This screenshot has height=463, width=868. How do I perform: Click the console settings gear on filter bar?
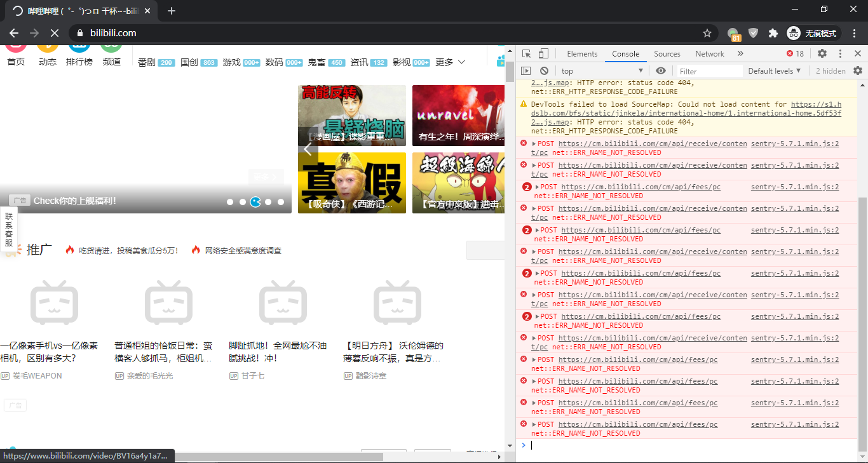click(857, 70)
